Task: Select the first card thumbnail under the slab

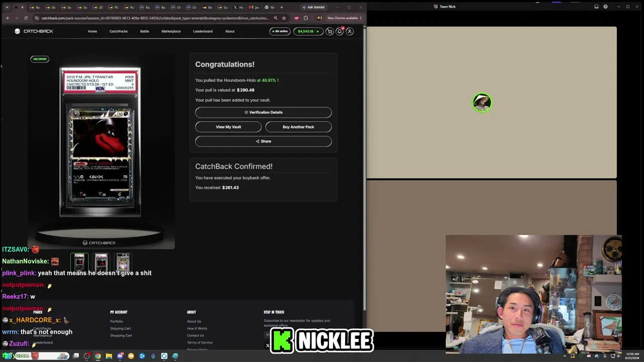Action: click(79, 262)
